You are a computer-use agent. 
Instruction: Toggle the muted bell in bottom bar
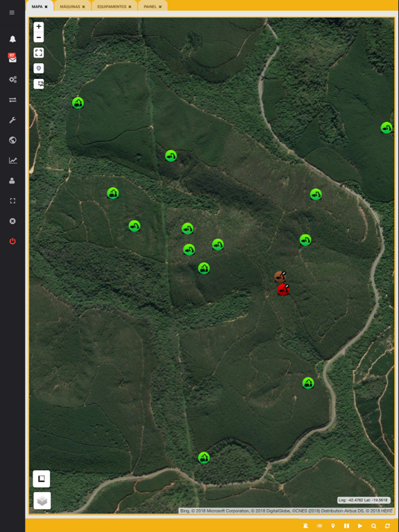point(305,526)
